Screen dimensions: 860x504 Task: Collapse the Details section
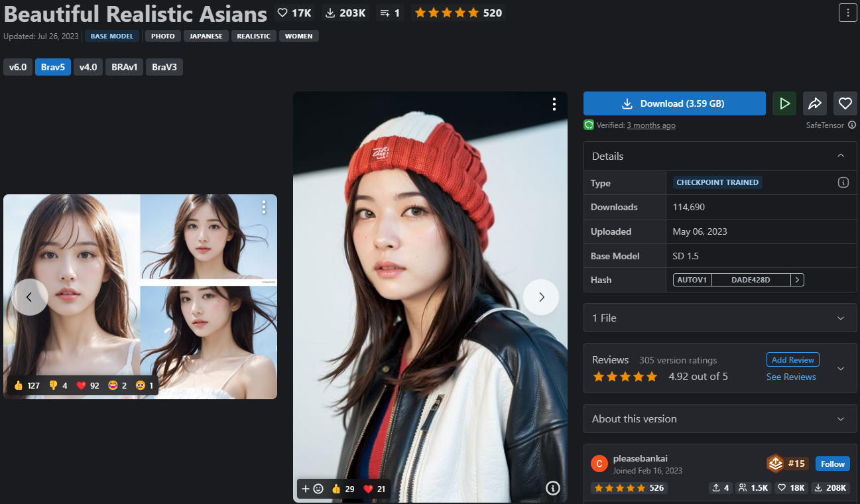tap(841, 156)
